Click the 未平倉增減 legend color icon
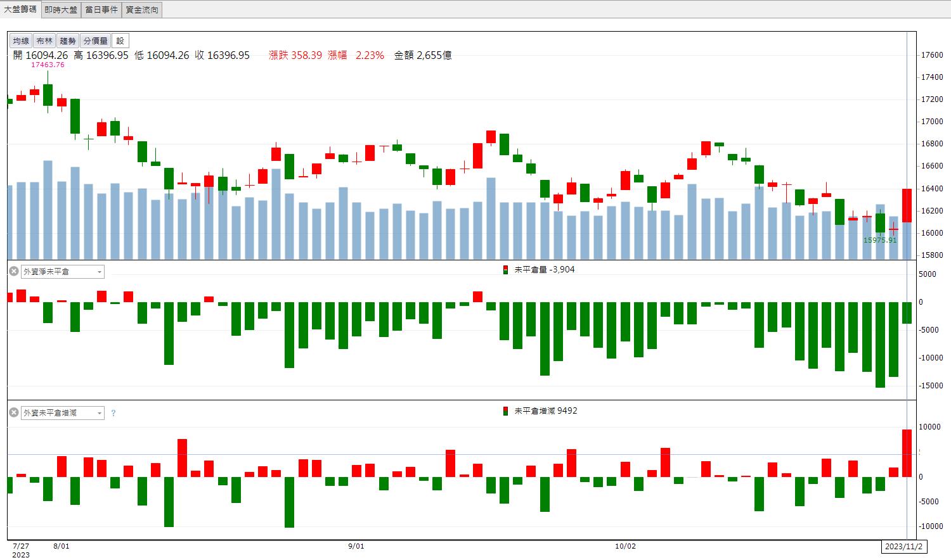 [505, 410]
